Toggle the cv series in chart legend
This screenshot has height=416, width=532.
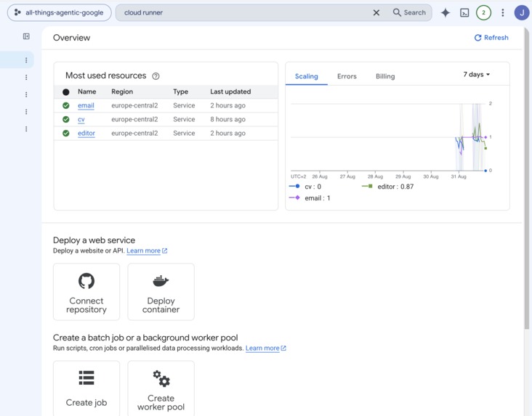tap(305, 187)
